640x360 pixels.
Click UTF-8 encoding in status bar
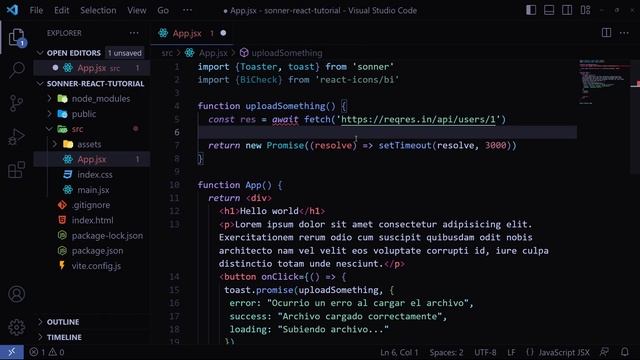coord(485,352)
